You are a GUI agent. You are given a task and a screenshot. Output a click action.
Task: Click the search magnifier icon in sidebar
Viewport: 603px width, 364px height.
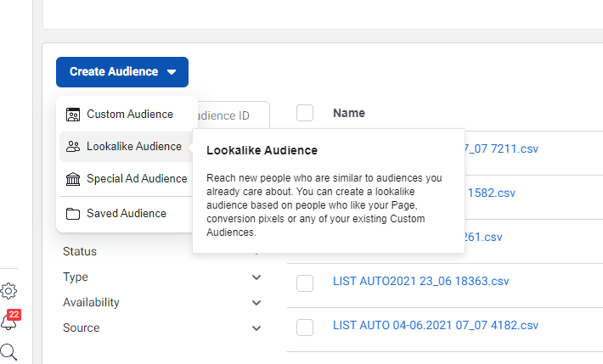tap(8, 351)
